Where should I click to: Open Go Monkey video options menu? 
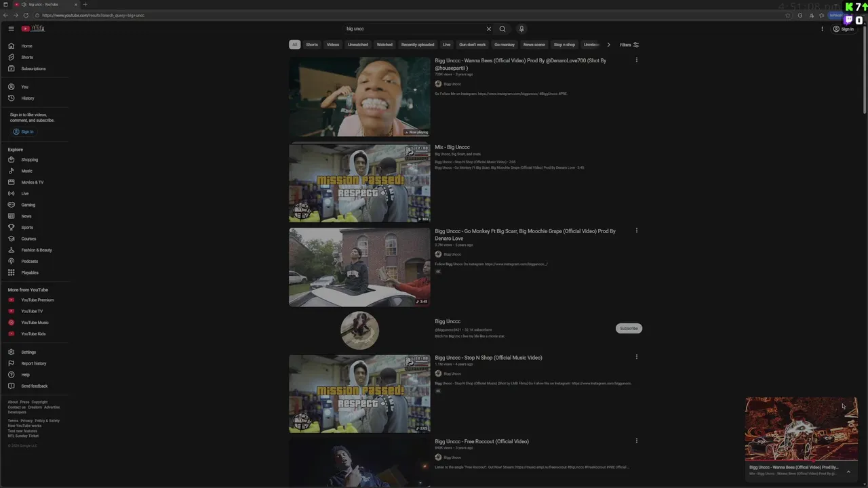[x=636, y=230]
